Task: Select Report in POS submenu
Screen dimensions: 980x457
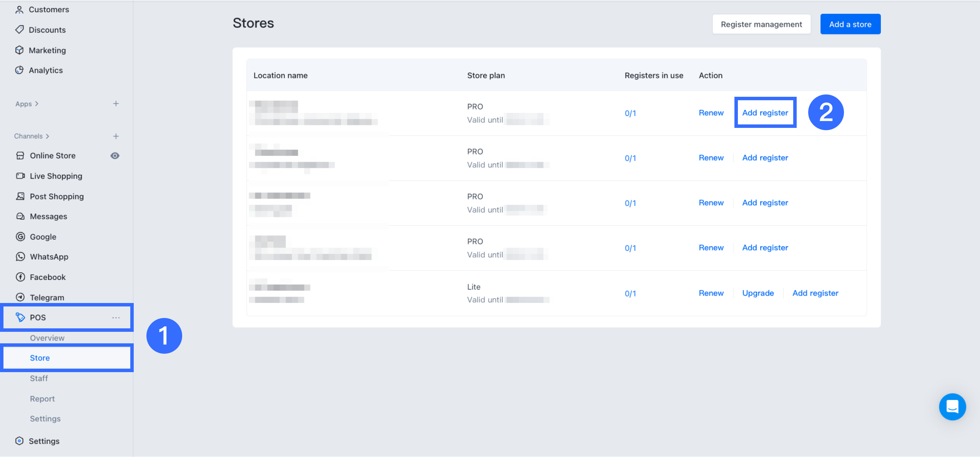Action: tap(42, 399)
